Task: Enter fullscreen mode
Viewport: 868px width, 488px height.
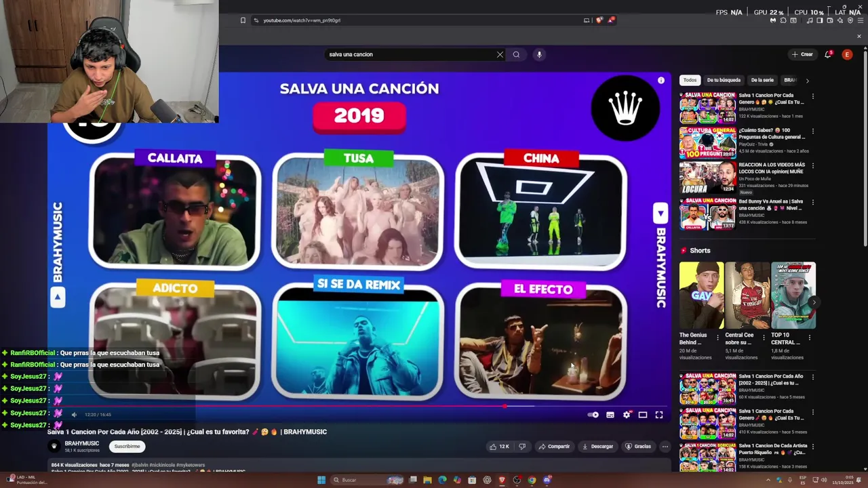Action: tap(659, 415)
